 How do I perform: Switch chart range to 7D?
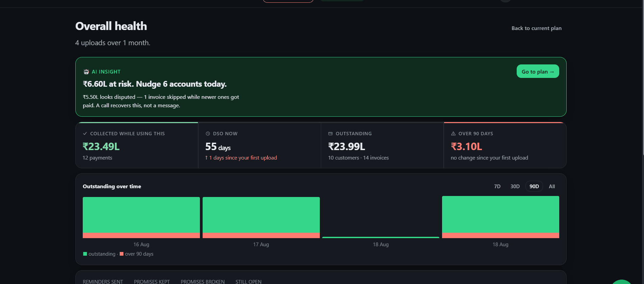pos(497,187)
